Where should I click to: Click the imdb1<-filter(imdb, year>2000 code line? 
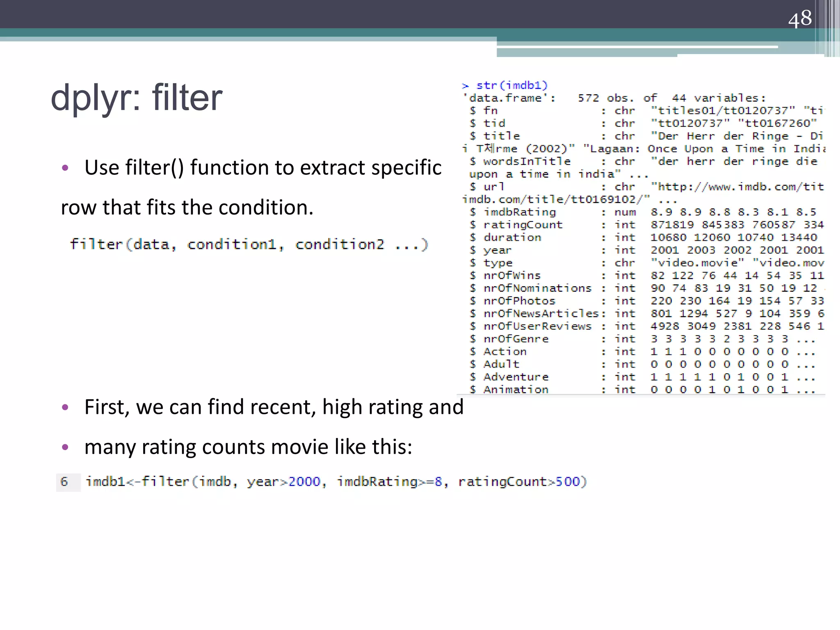coord(336,481)
